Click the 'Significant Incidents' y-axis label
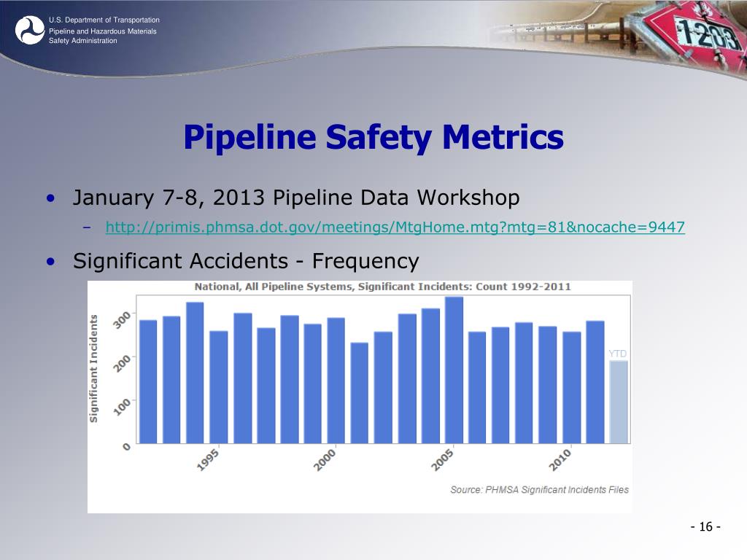 pyautogui.click(x=93, y=368)
